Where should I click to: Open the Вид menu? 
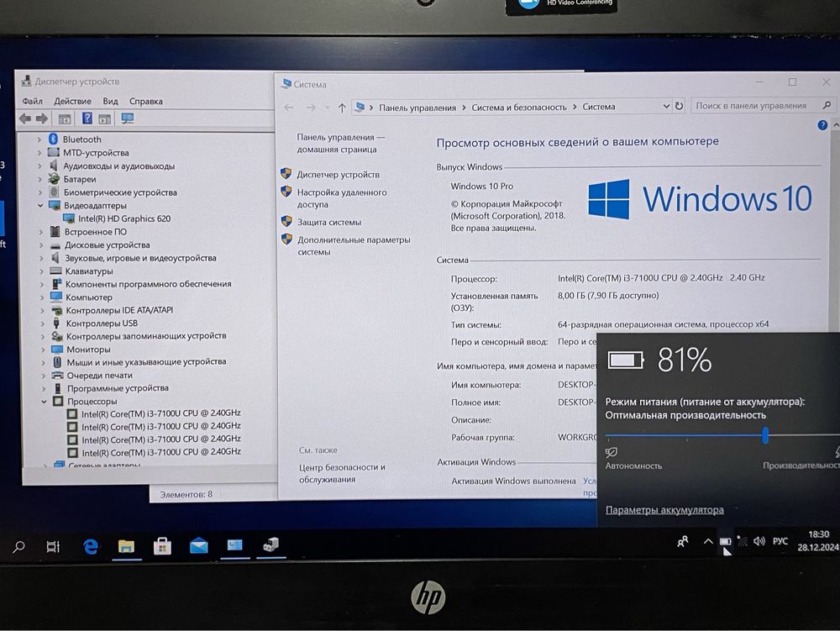click(x=110, y=101)
